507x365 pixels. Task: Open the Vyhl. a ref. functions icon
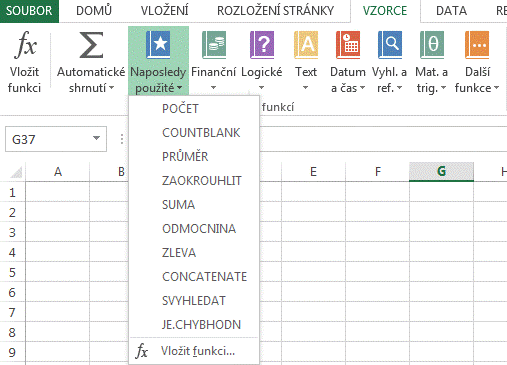390,45
